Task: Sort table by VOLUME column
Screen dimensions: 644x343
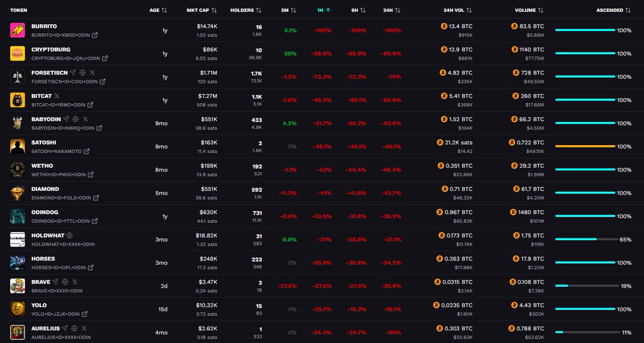Action: click(x=529, y=10)
